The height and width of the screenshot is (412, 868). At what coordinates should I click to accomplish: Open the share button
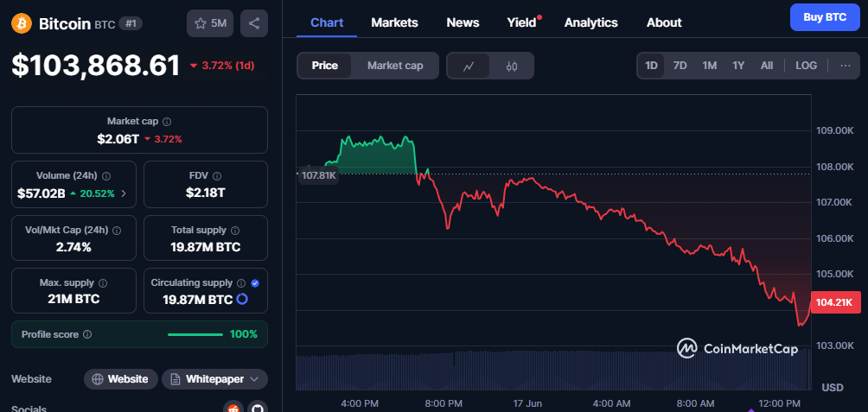tap(254, 23)
